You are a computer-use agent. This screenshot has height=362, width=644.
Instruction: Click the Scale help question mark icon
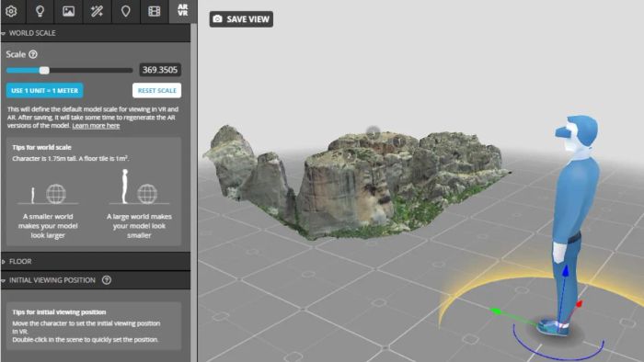(33, 54)
